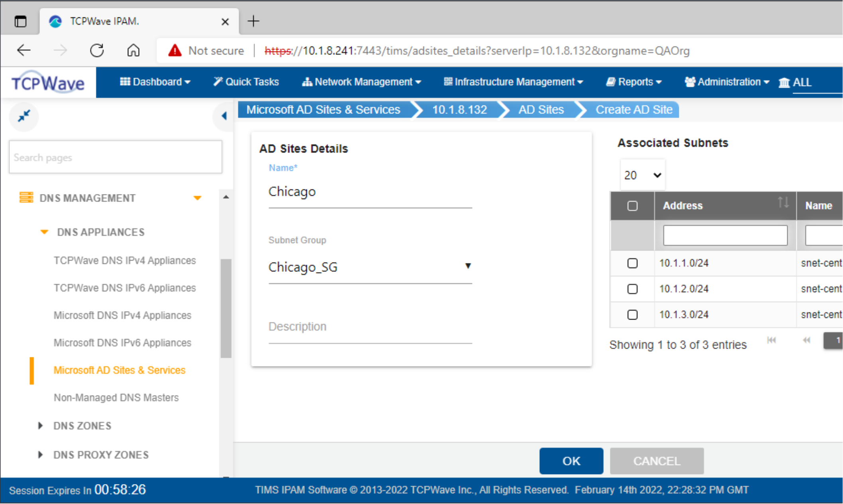This screenshot has width=843, height=504.
Task: Click the 10.1.8.132 breadcrumb
Action: coord(459,110)
